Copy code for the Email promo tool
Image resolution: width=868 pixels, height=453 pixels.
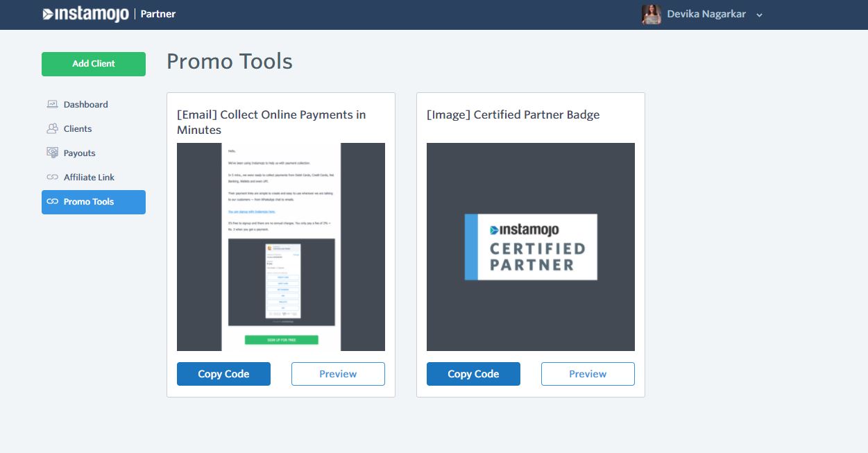(x=223, y=374)
